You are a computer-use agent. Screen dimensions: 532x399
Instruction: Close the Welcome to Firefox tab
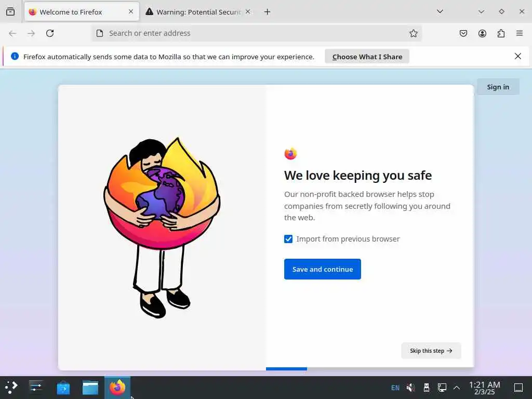(x=131, y=12)
